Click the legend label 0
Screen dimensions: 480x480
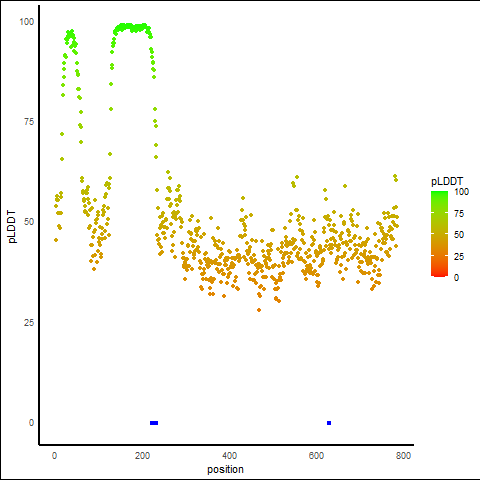click(457, 278)
